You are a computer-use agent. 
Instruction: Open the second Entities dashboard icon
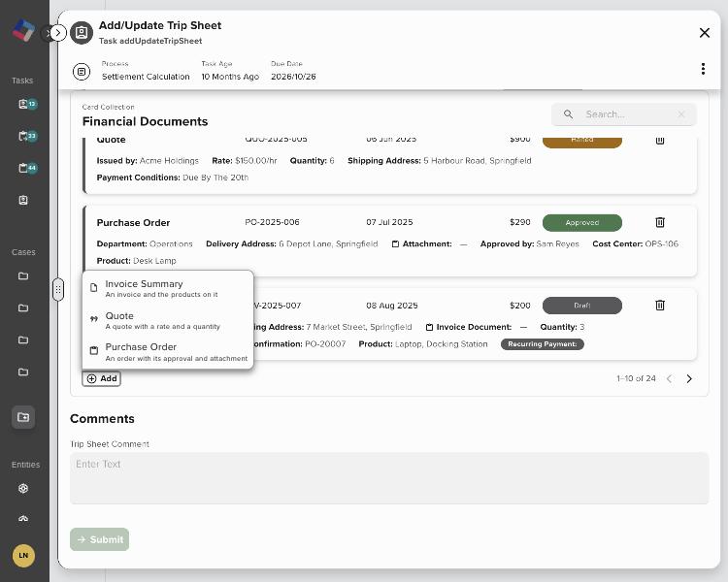[x=23, y=518]
